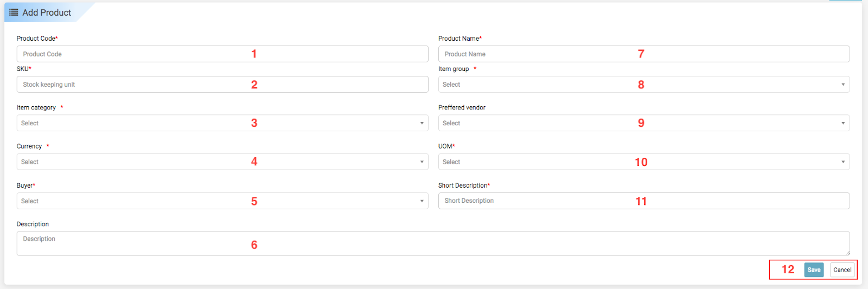
Task: Open the UOM dropdown
Action: click(542, 162)
